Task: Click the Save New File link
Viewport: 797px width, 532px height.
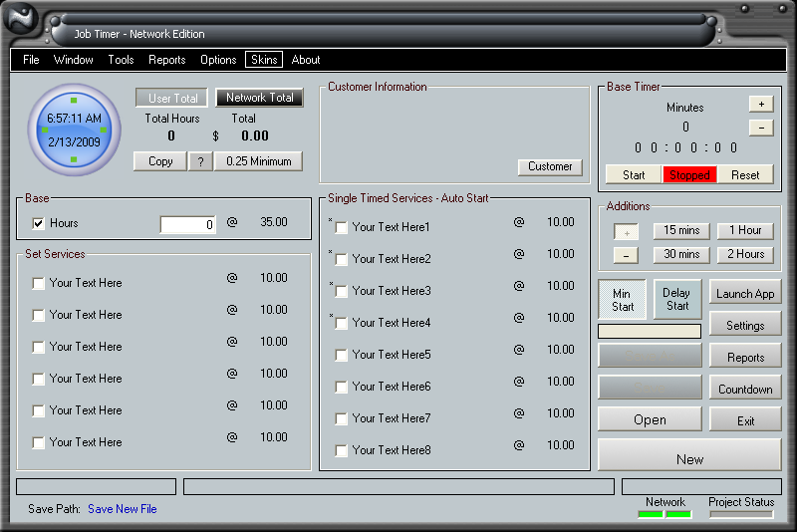Action: (122, 509)
